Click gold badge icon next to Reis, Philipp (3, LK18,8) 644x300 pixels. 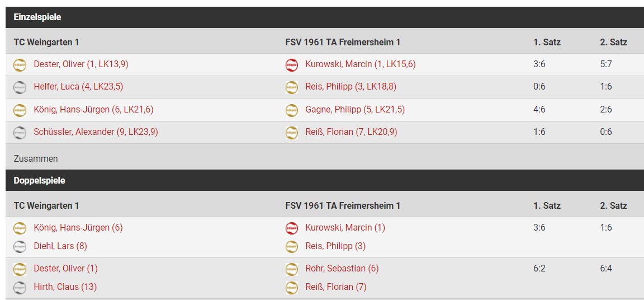(x=292, y=87)
